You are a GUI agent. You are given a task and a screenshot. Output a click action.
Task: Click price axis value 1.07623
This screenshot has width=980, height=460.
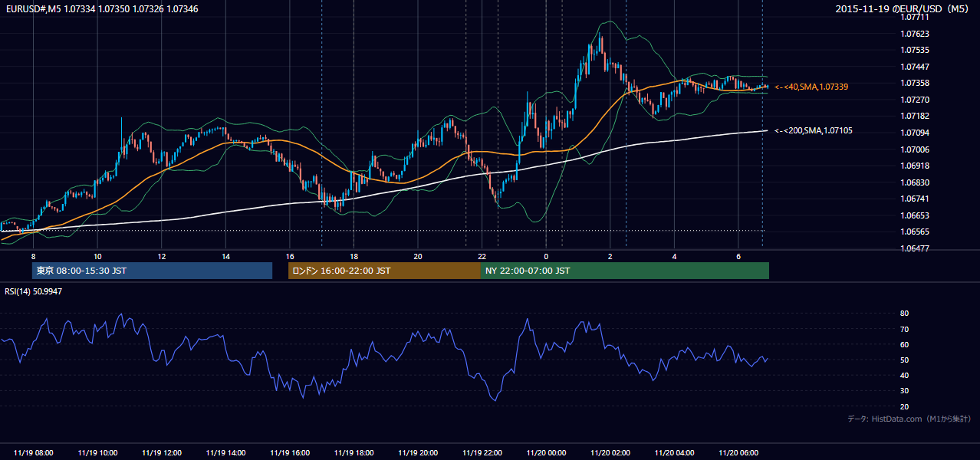click(x=915, y=34)
